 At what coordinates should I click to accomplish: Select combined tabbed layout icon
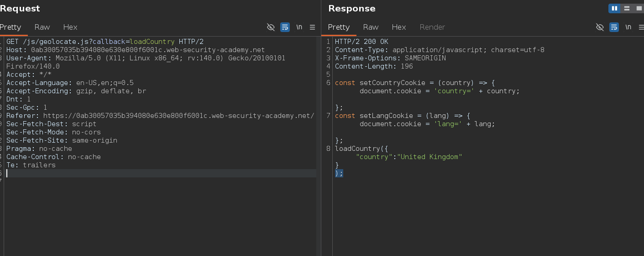tap(639, 8)
